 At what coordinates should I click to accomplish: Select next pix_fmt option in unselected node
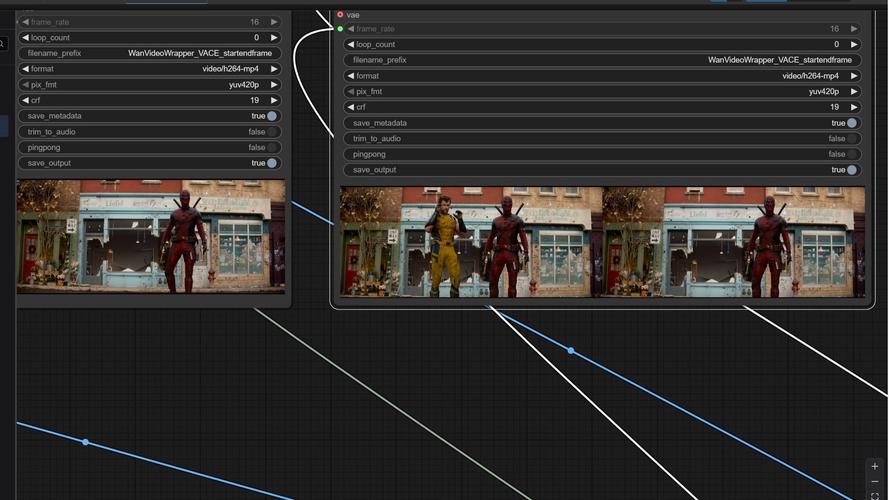click(x=274, y=84)
